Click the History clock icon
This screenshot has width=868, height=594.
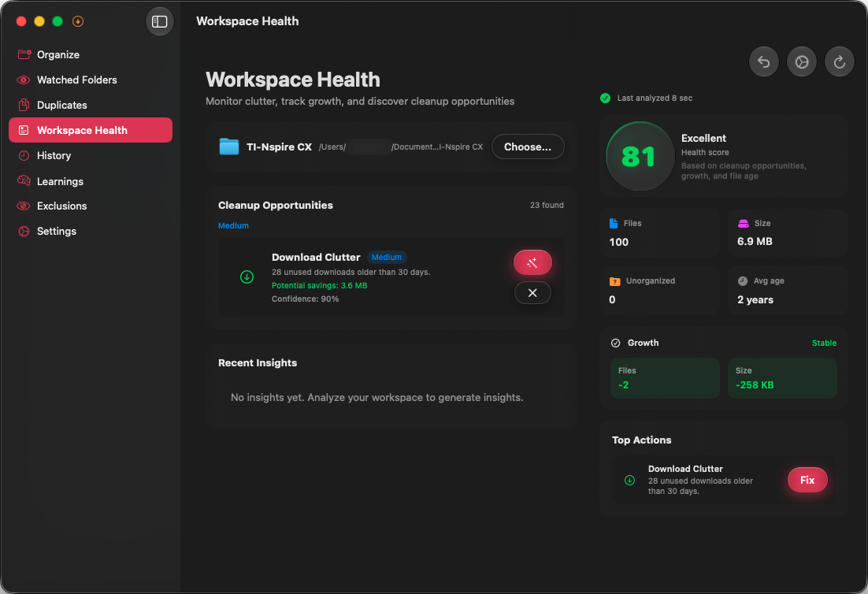tap(24, 155)
